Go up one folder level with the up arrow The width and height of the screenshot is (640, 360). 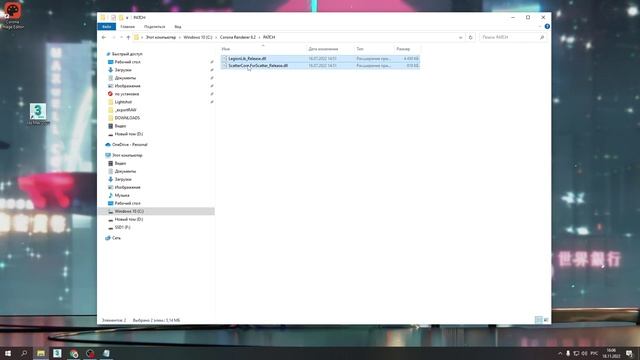128,37
